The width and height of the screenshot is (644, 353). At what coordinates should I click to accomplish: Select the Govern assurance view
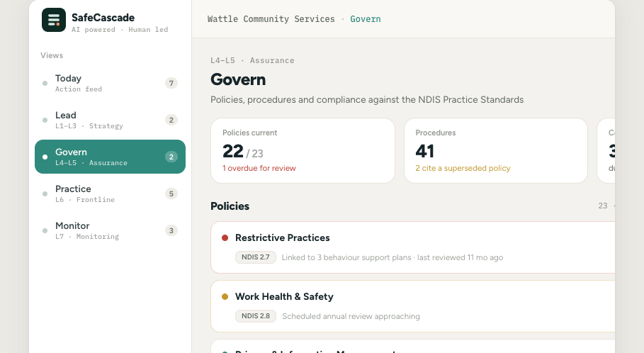pyautogui.click(x=110, y=157)
